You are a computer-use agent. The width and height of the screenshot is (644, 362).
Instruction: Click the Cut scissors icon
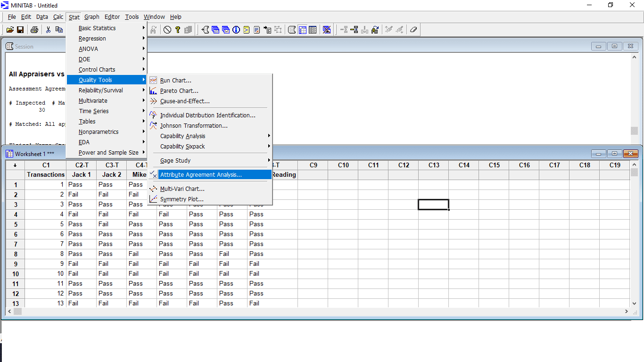tap(48, 30)
